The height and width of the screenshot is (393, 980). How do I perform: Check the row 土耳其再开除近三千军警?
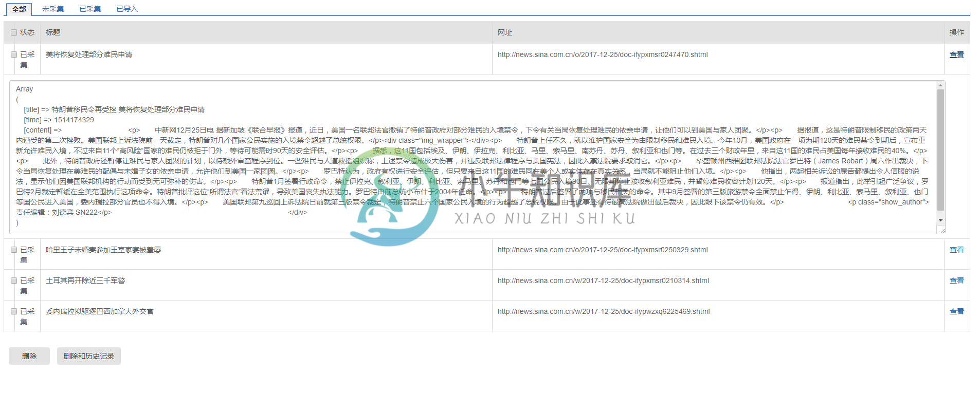click(x=14, y=280)
